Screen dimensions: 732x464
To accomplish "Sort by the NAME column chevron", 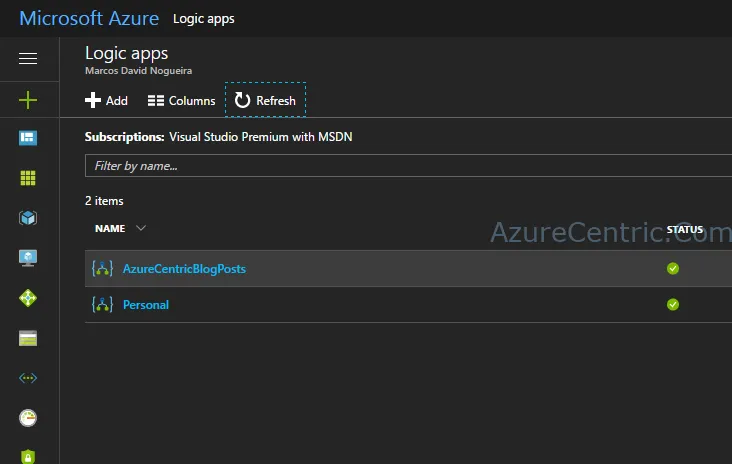I will coord(141,228).
